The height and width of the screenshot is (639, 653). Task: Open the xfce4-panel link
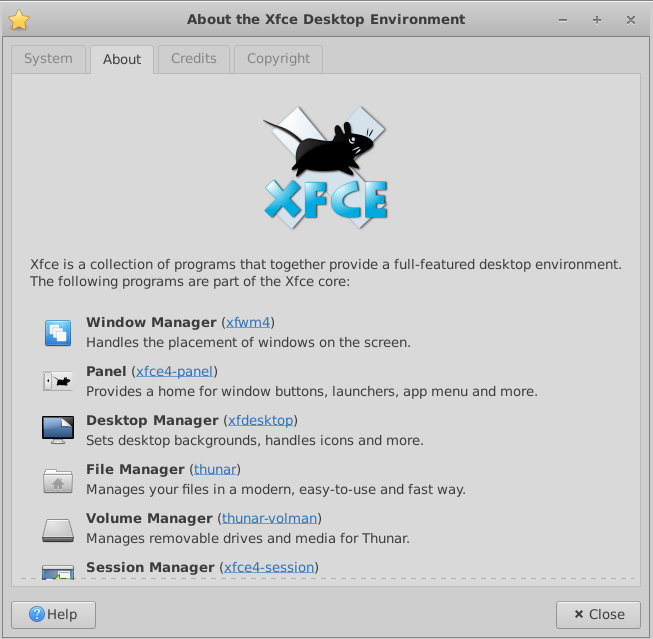pyautogui.click(x=174, y=371)
